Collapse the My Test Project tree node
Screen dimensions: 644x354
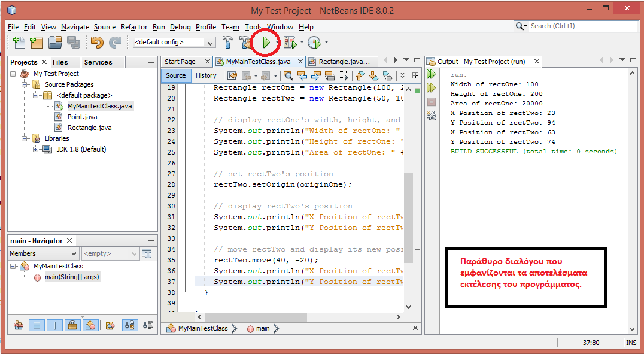pos(13,74)
